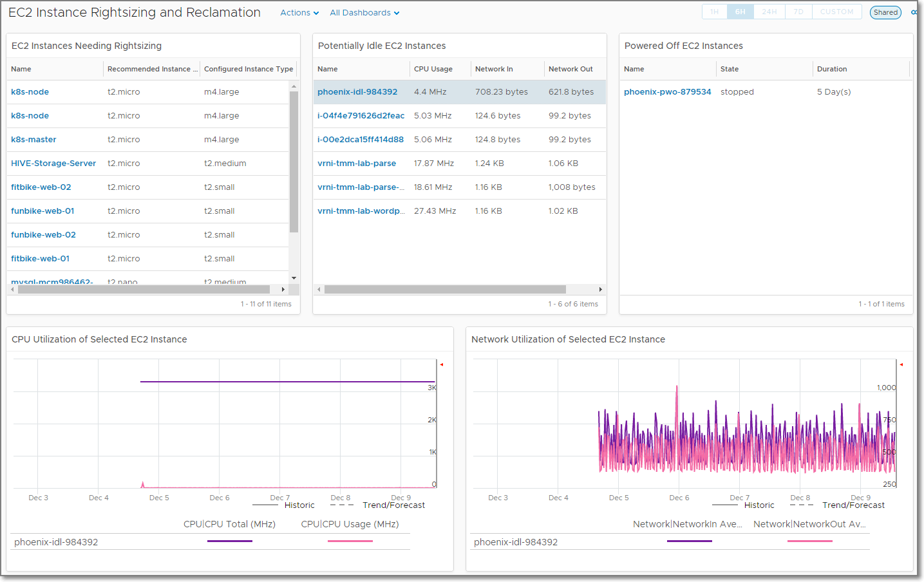Viewport: 924px width, 582px height.
Task: Click the Rightsizing vertical scrollbar thumb
Action: 294,162
